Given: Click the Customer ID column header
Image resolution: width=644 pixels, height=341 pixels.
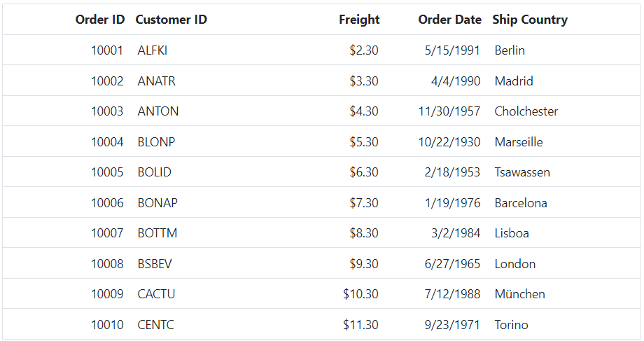Looking at the screenshot, I should point(171,20).
